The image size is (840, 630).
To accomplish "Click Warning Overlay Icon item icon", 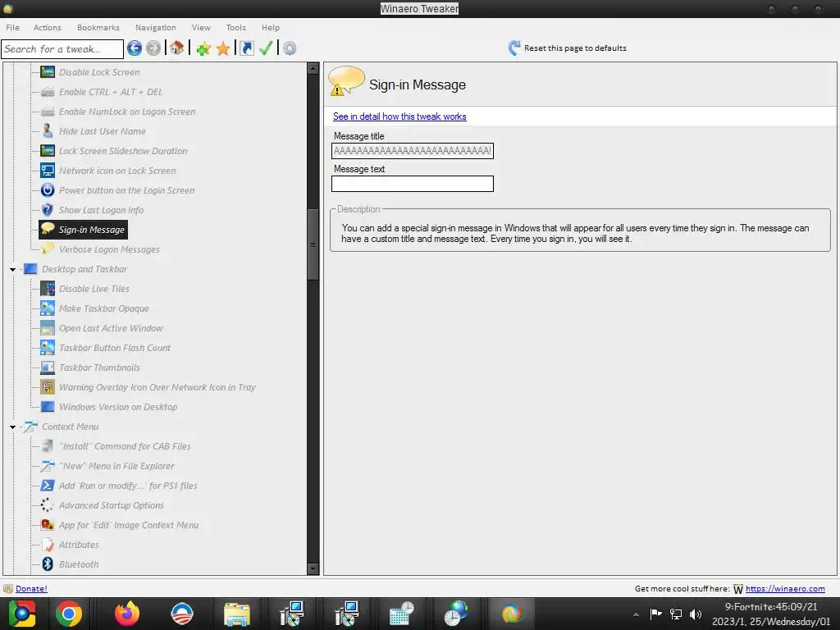I will point(48,387).
